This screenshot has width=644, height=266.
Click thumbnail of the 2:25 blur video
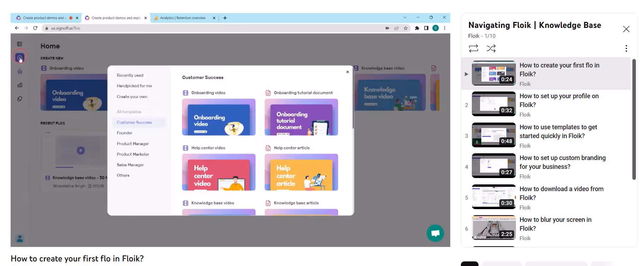click(x=493, y=227)
